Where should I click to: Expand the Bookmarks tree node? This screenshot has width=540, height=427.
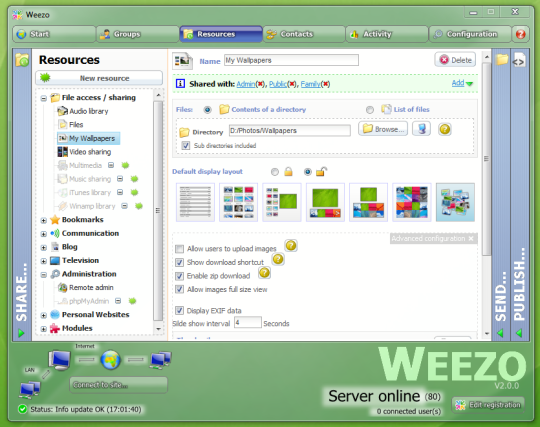[x=43, y=220]
